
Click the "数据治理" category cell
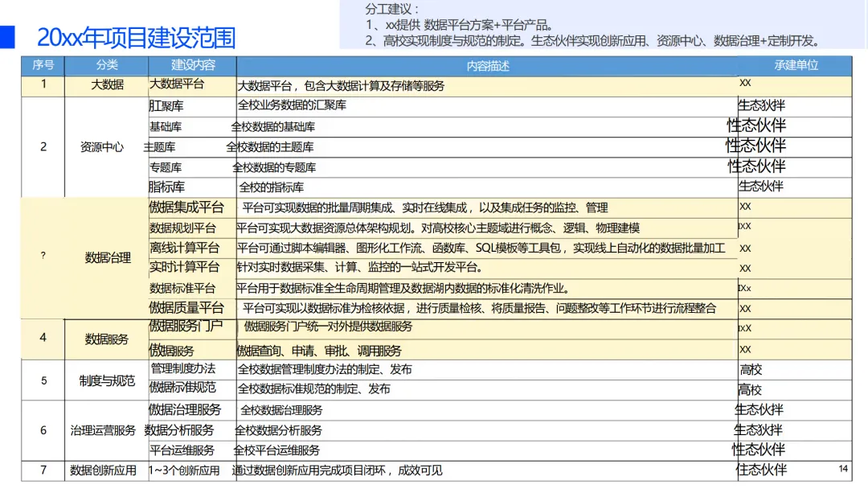coord(108,257)
